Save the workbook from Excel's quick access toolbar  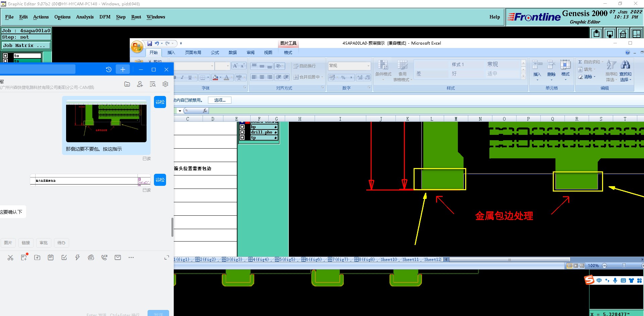(150, 43)
